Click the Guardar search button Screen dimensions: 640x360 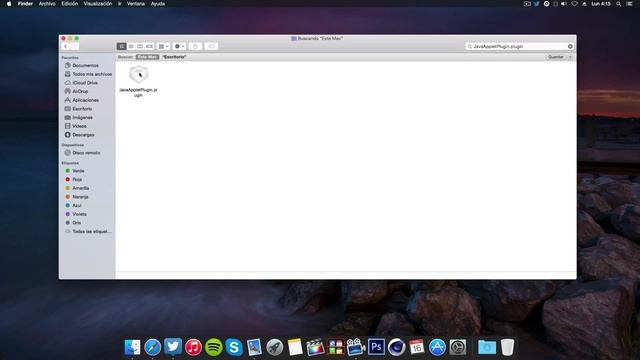(556, 57)
